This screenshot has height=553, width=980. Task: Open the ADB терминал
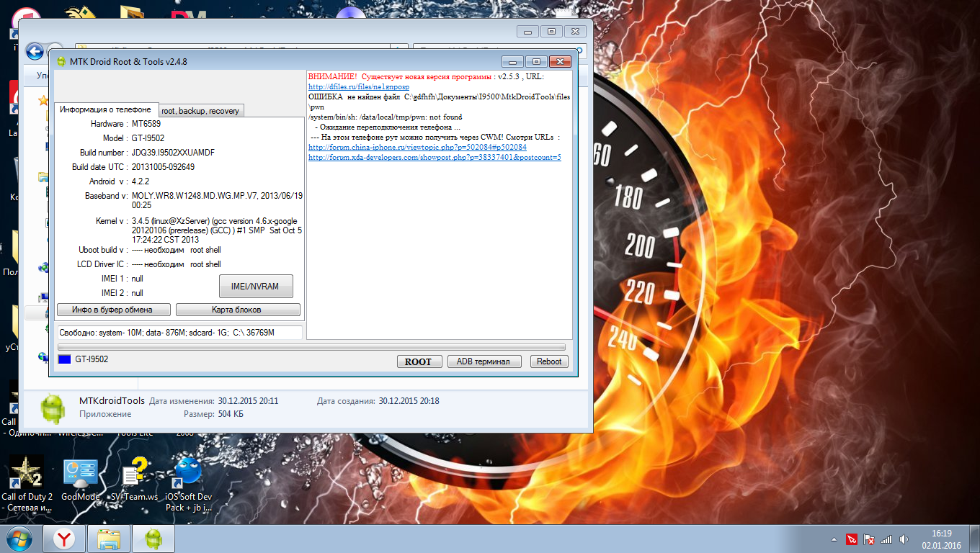click(484, 361)
